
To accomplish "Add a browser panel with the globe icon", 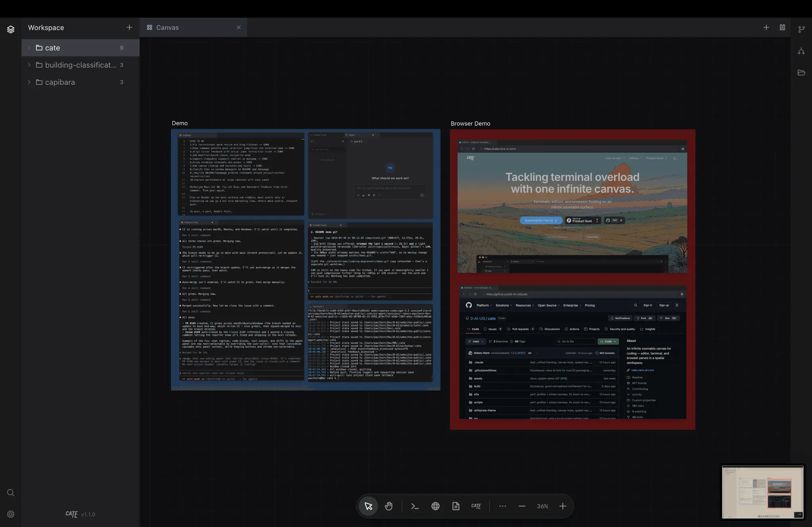I will tap(435, 506).
